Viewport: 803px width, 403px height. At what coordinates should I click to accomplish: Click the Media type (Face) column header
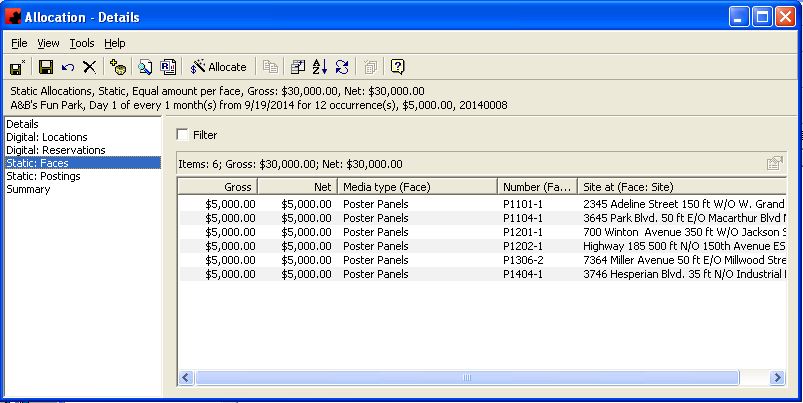point(416,186)
